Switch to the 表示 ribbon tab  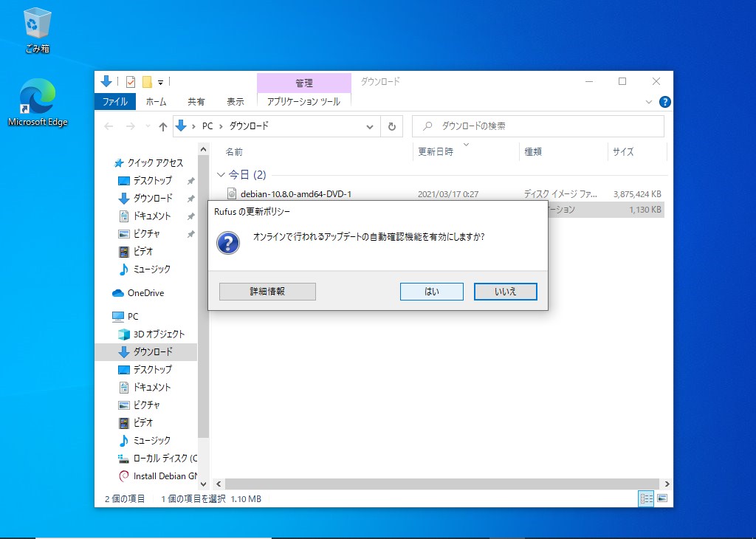point(235,102)
